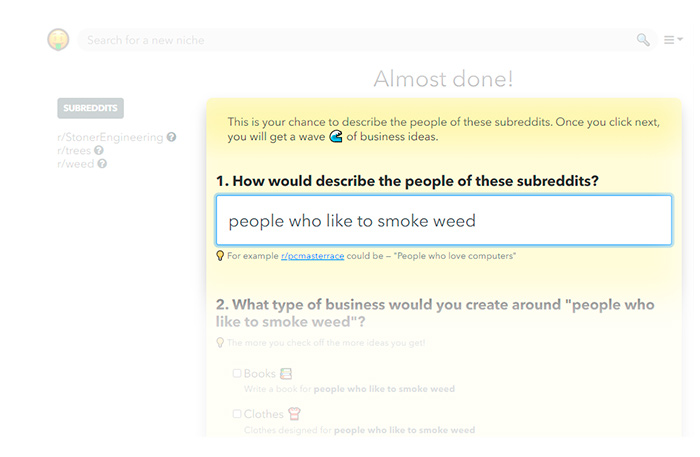Viewport: 700px width, 457px height.
Task: Click the help icon beside r/StonerEngineering
Action: pyautogui.click(x=172, y=137)
